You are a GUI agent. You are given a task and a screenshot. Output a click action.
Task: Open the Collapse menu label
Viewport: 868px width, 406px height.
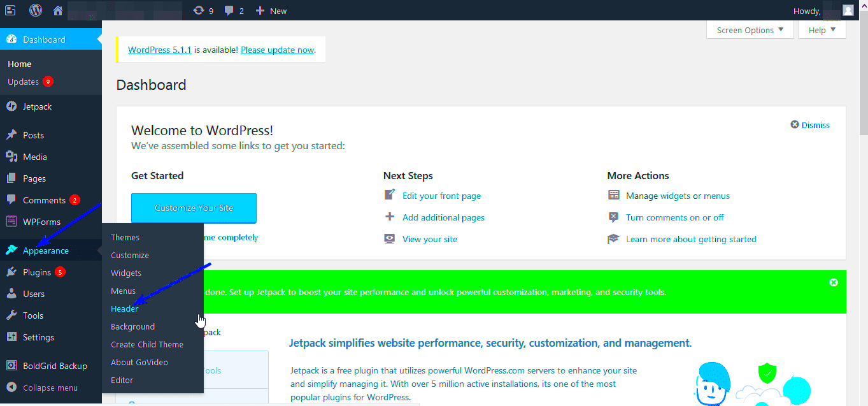[50, 388]
